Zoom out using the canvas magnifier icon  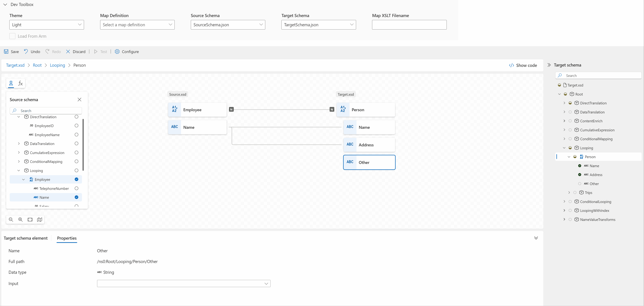tap(11, 219)
